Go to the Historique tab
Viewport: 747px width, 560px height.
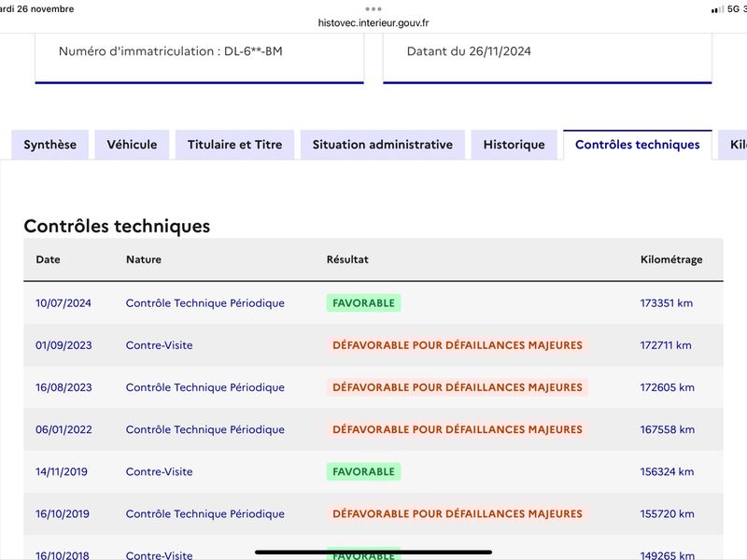[514, 145]
